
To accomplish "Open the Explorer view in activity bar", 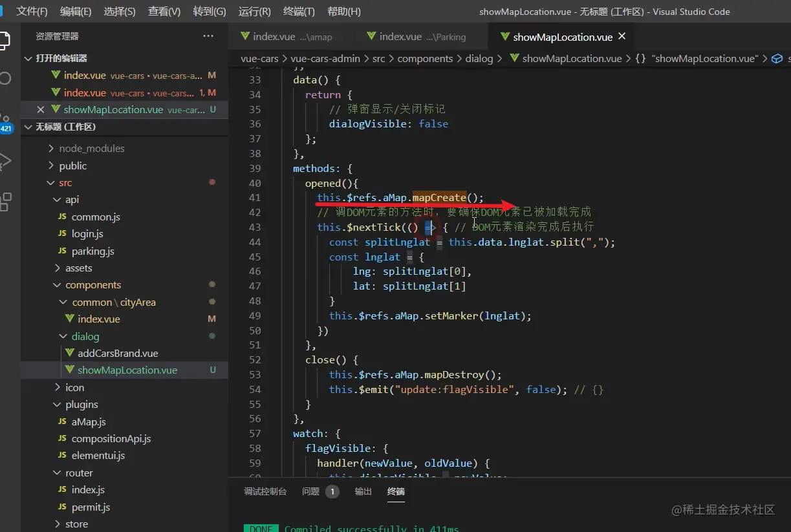I will [4, 40].
